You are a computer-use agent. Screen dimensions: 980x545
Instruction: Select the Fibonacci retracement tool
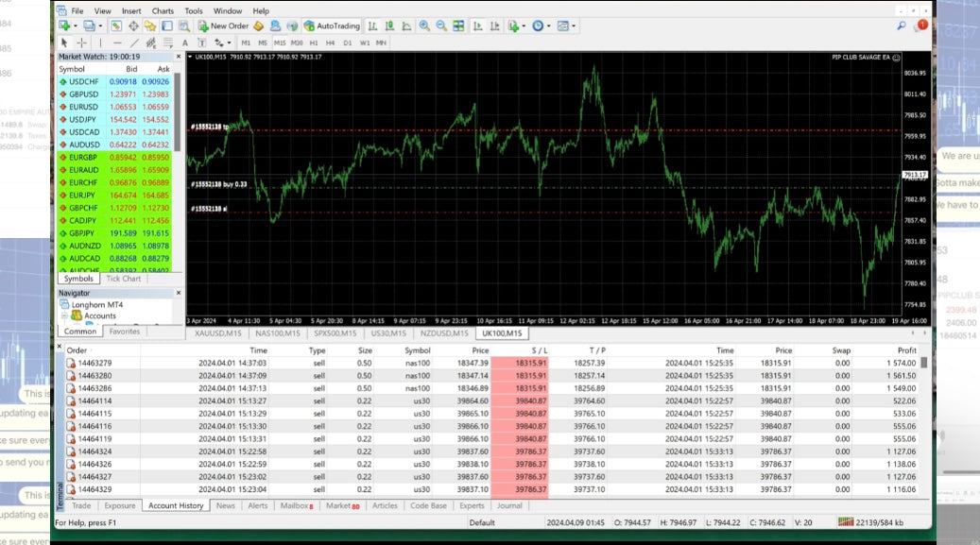click(168, 43)
